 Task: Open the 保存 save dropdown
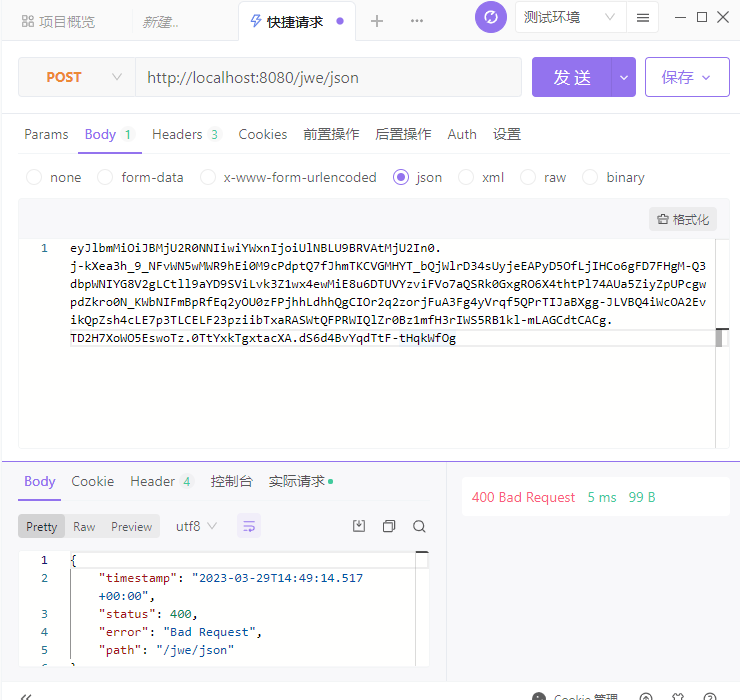(687, 77)
